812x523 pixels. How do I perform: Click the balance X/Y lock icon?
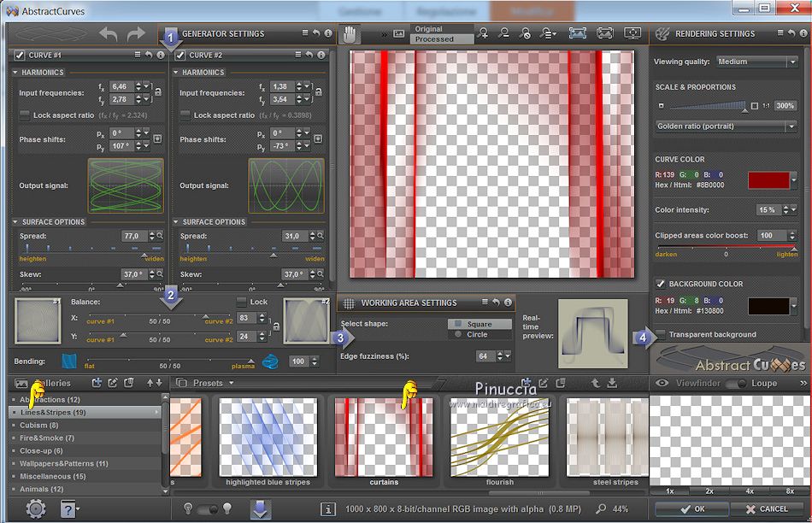pyautogui.click(x=277, y=326)
